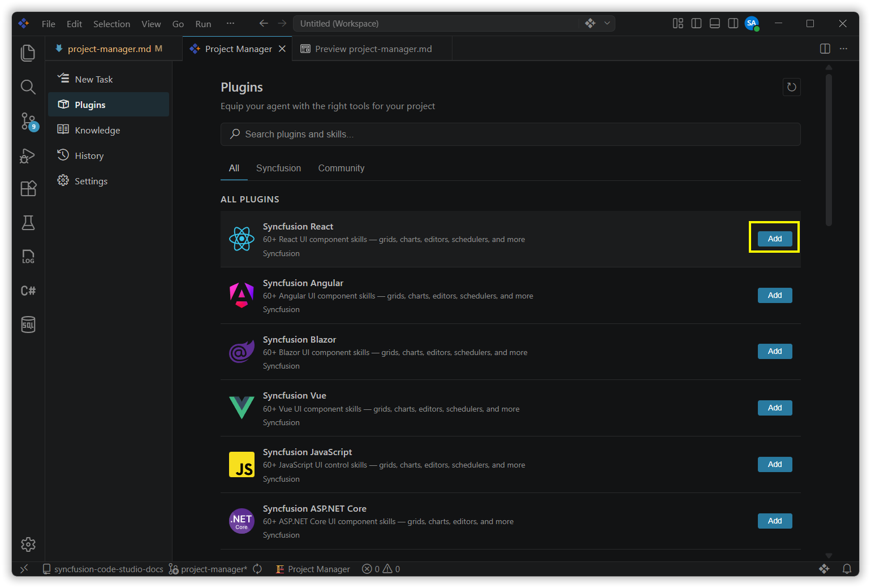Add the Syncfusion Blazor plugin
Image resolution: width=871 pixels, height=588 pixels.
point(775,351)
